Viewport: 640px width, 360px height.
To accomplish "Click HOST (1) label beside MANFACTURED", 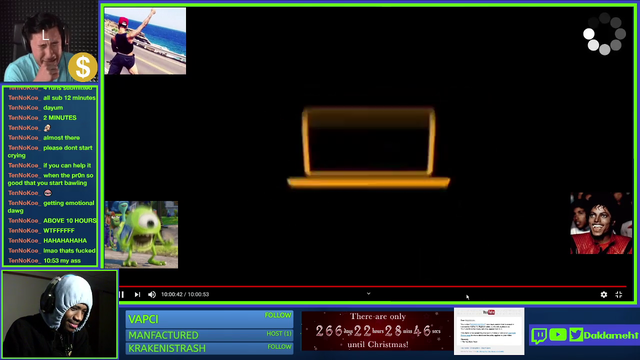I will [x=279, y=333].
